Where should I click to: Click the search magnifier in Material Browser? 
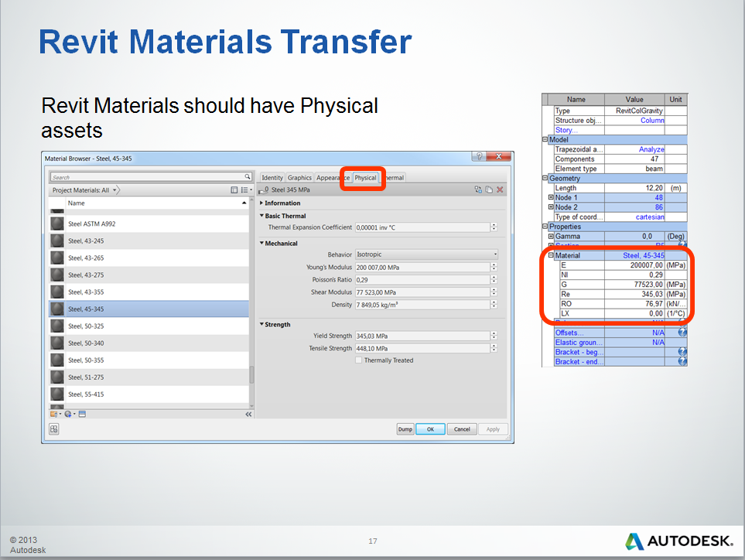point(248,176)
